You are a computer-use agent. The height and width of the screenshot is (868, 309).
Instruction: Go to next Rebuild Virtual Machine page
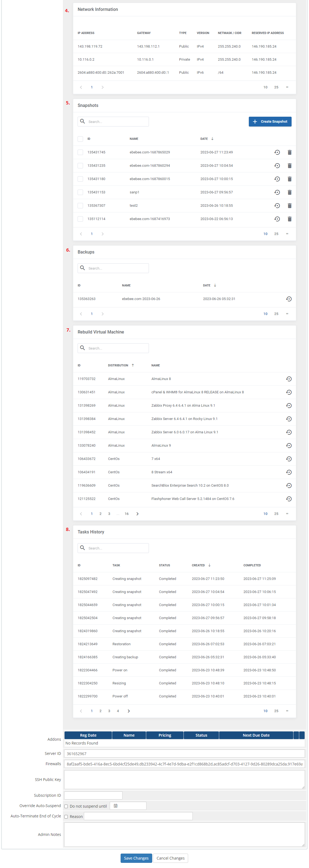click(137, 514)
